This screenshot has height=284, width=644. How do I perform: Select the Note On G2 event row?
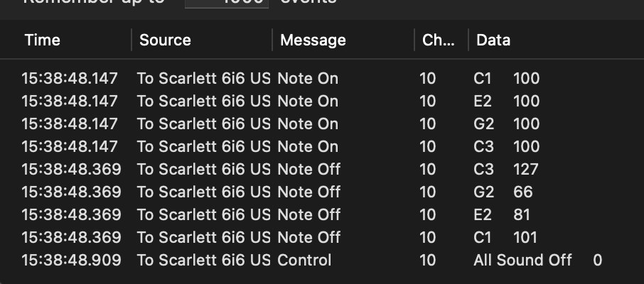[308, 124]
